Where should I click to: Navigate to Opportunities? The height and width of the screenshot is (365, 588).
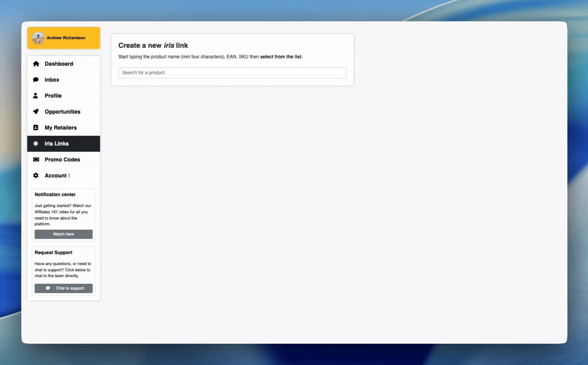point(62,112)
